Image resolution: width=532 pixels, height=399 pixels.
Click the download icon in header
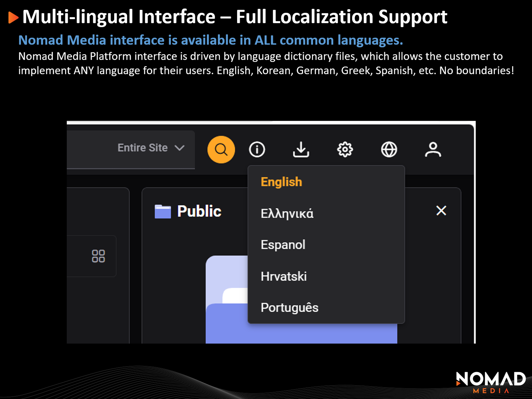tap(301, 150)
